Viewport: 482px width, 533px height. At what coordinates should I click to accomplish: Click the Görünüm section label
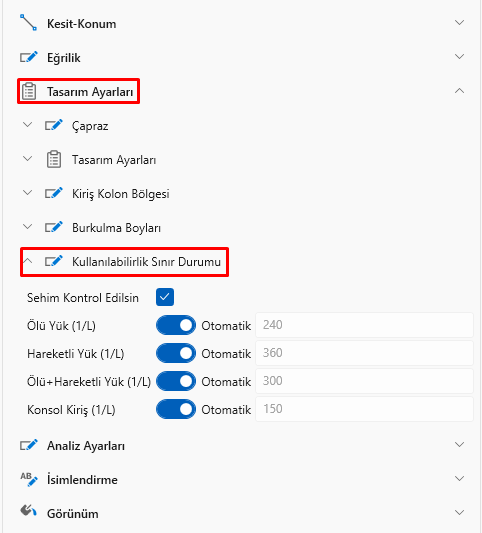tap(73, 514)
